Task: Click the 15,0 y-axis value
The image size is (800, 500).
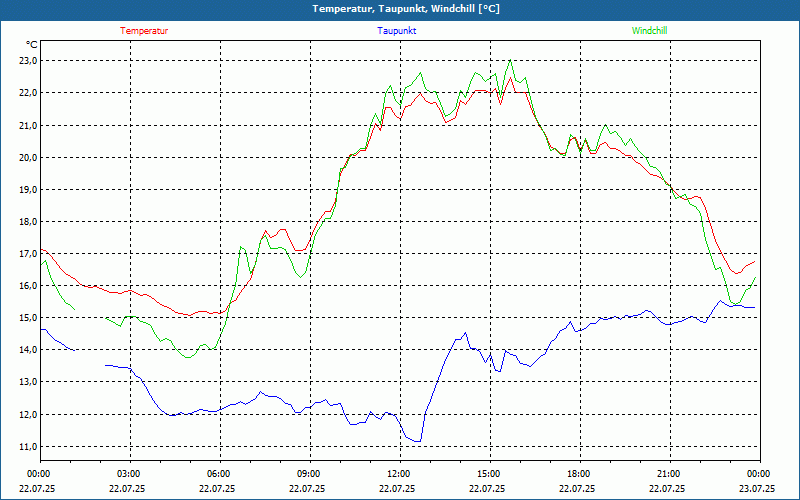Action: point(29,318)
